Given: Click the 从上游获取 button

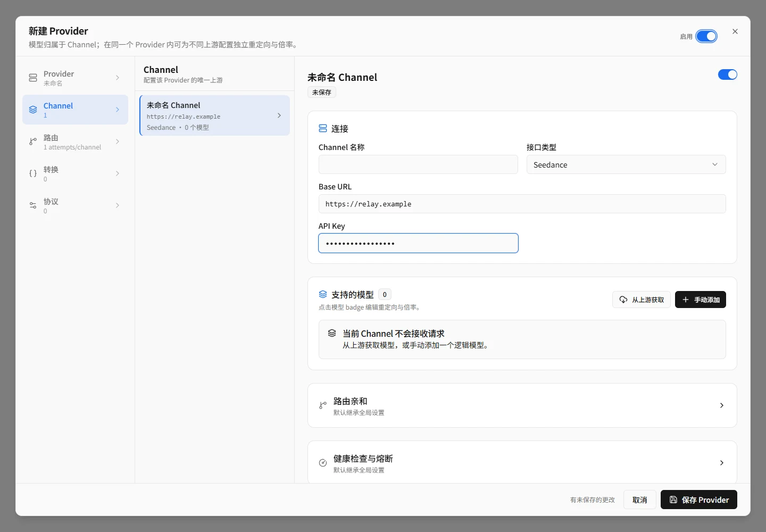Looking at the screenshot, I should 642,300.
